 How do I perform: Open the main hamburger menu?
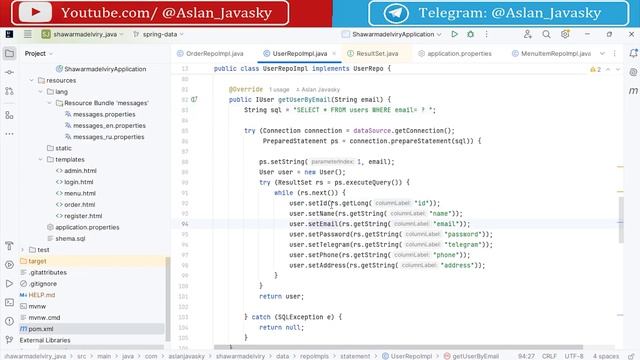point(27,34)
